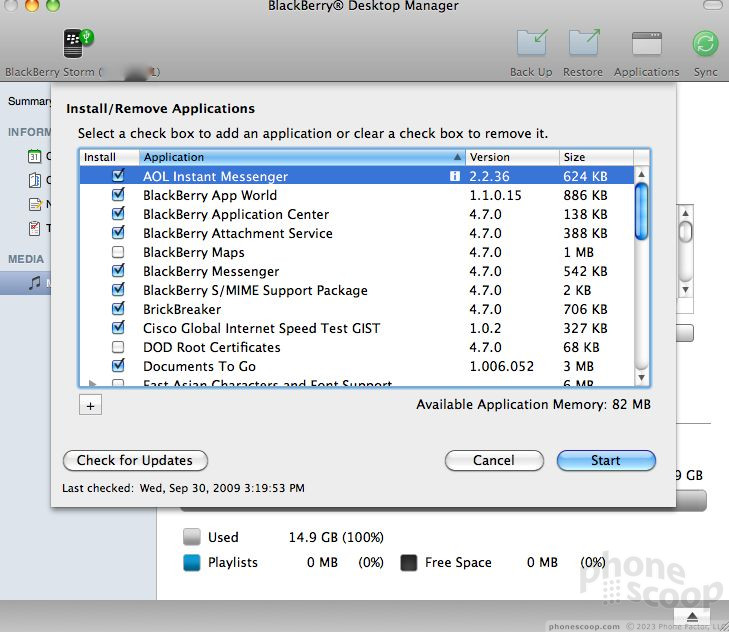The height and width of the screenshot is (632, 729).
Task: Click the eject icon at bottom right
Action: pos(692,617)
